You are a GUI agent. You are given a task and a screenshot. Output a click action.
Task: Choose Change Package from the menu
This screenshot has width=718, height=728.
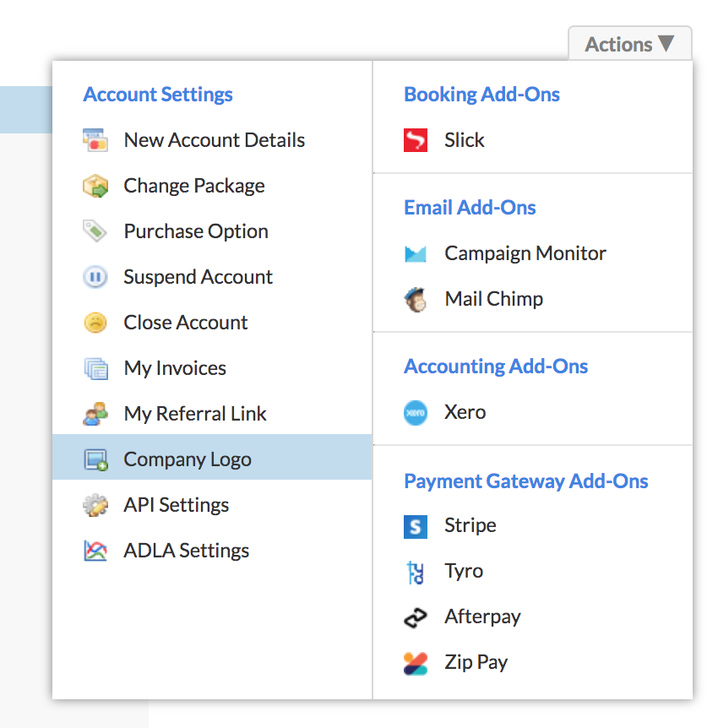[212, 186]
